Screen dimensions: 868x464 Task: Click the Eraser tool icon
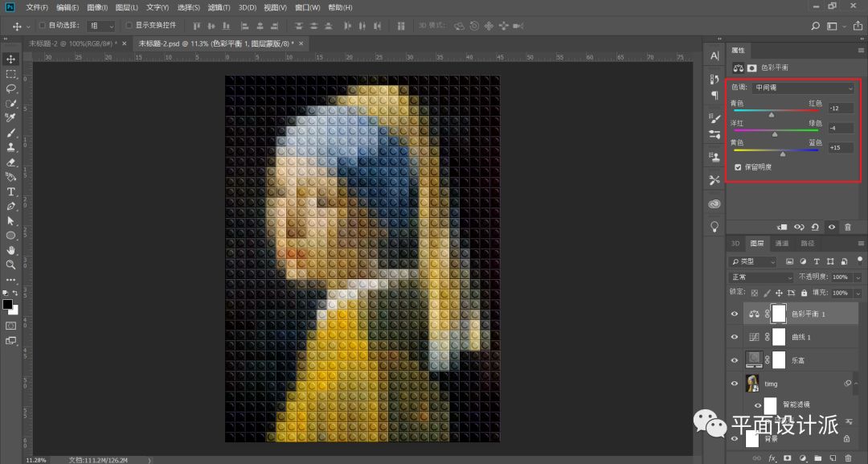(11, 162)
